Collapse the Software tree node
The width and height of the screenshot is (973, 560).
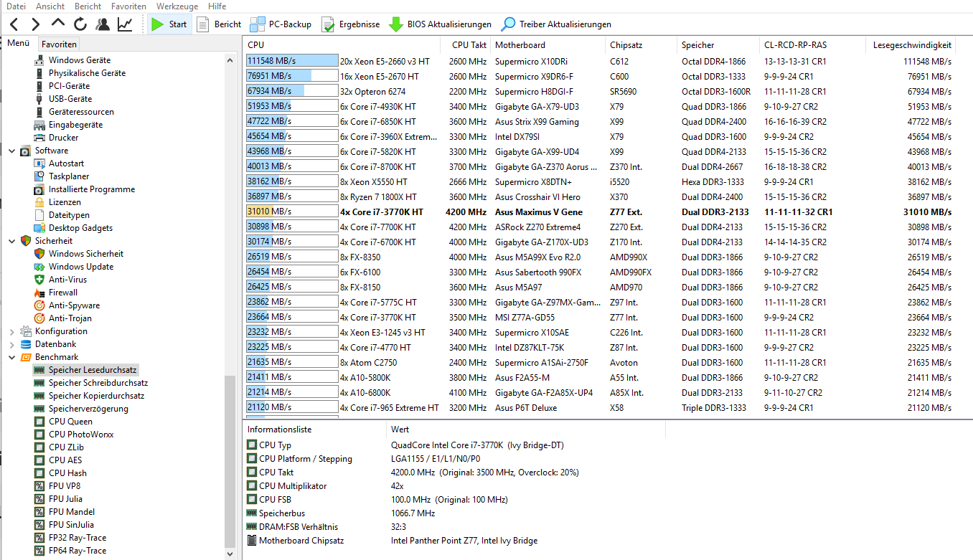click(x=11, y=151)
